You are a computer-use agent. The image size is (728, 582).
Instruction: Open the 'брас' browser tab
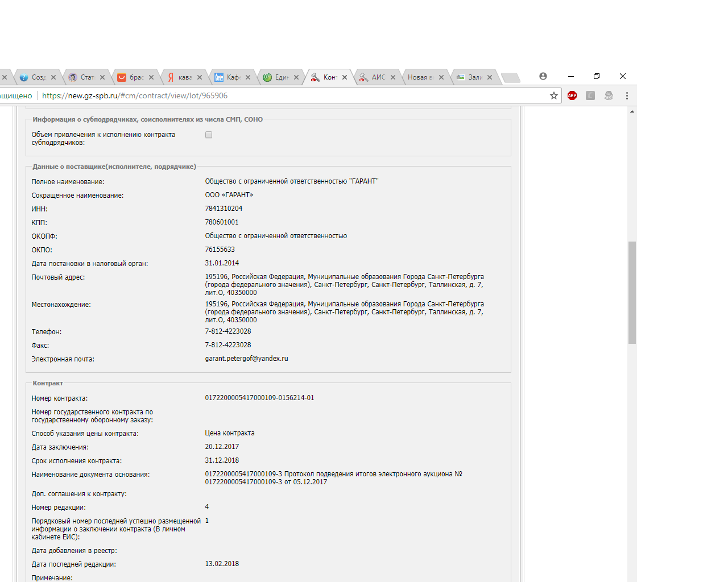[136, 77]
